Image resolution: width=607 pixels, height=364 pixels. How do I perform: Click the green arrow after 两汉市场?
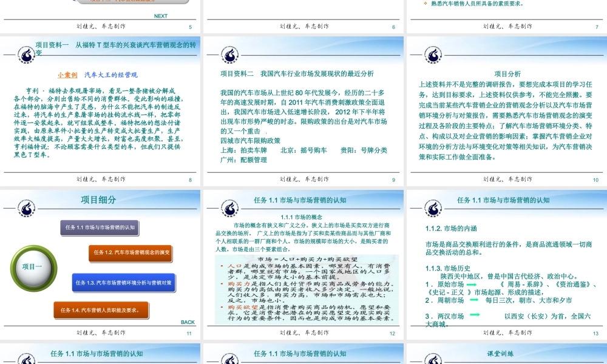[x=475, y=315]
